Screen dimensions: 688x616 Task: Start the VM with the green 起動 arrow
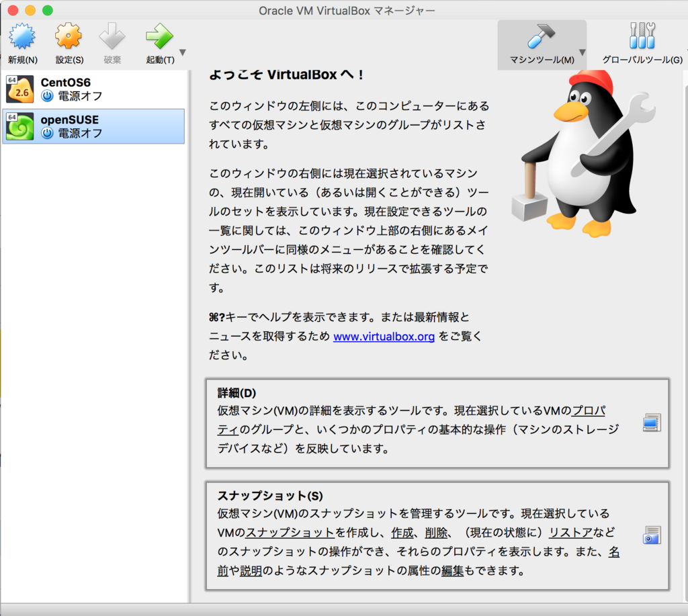coord(160,36)
